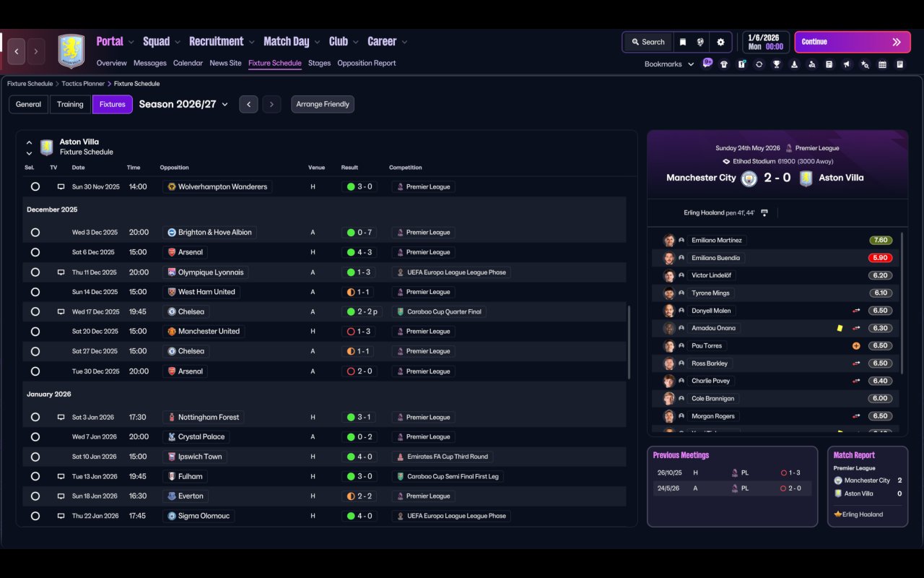Click the Search field in top bar
924x578 pixels.
[x=647, y=42]
